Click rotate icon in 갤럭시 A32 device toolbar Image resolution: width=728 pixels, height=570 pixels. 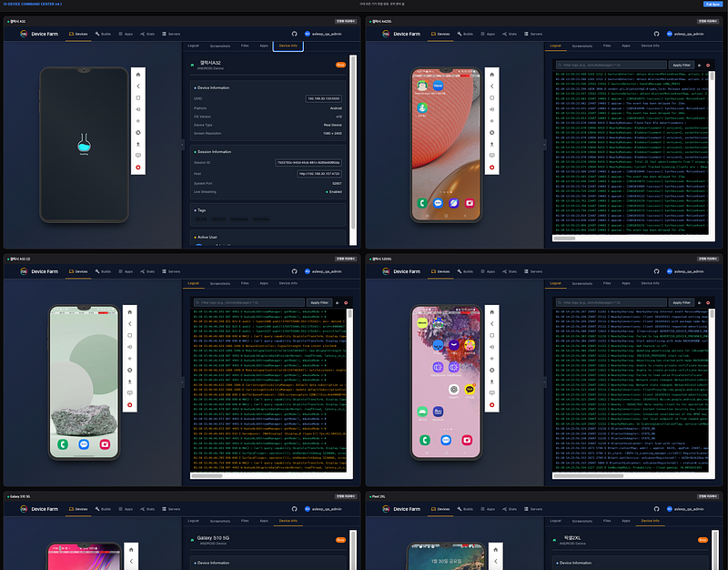click(x=138, y=132)
